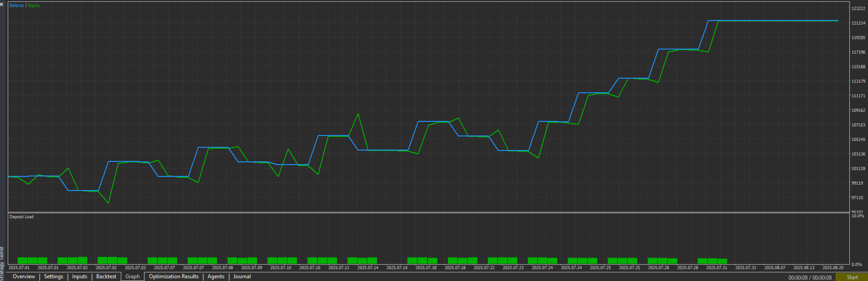868x281 pixels.
Task: Click the 0.0% deposit load value
Action: tap(857, 265)
